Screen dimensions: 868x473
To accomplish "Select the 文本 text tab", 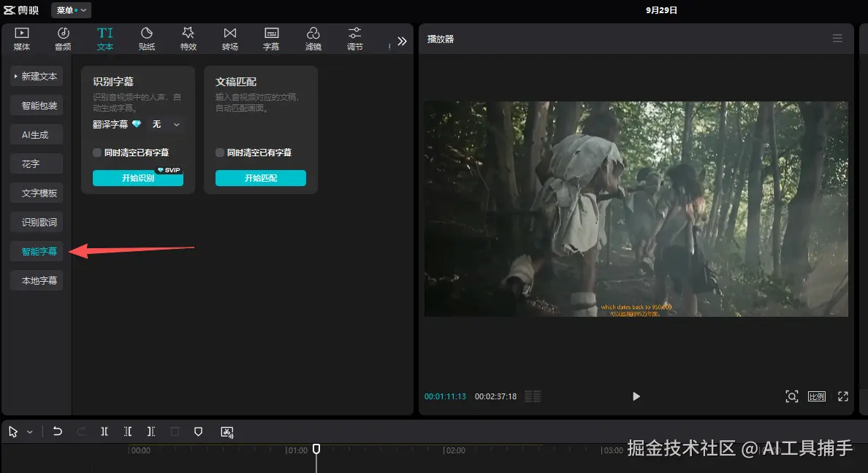I will click(104, 39).
